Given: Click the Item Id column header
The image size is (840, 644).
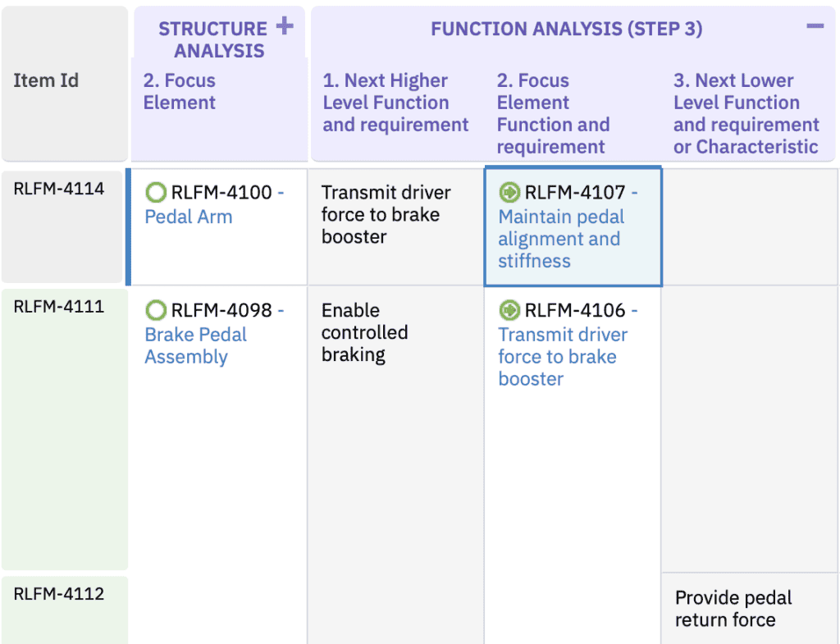Looking at the screenshot, I should [46, 81].
